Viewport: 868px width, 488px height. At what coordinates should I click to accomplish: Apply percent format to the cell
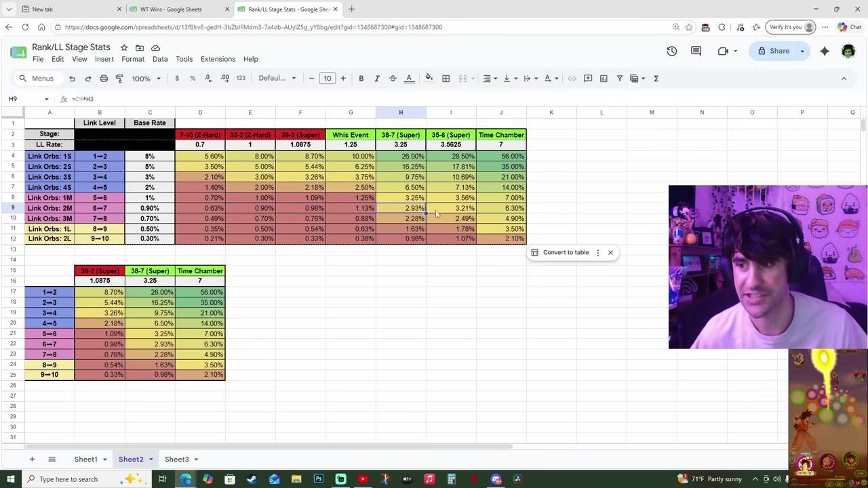tap(193, 79)
